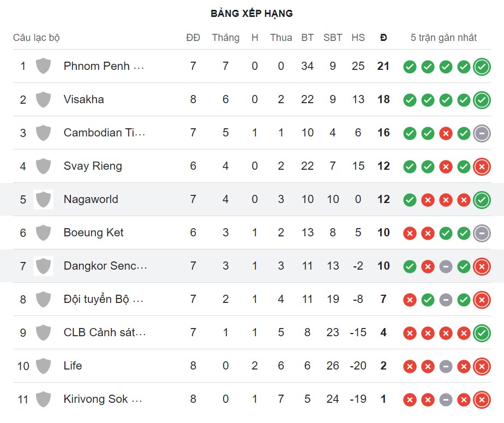Select the BẢNG XẾP HẠNG heading
504x423 pixels.
(252, 13)
